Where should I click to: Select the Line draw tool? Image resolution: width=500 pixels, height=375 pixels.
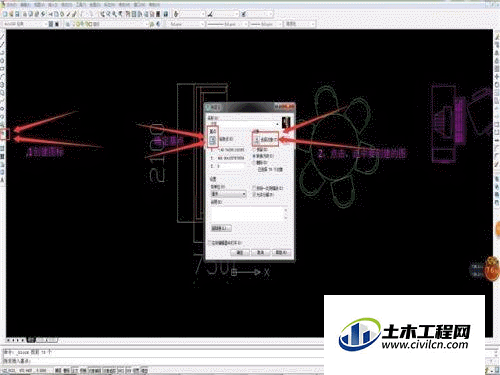coord(2,36)
